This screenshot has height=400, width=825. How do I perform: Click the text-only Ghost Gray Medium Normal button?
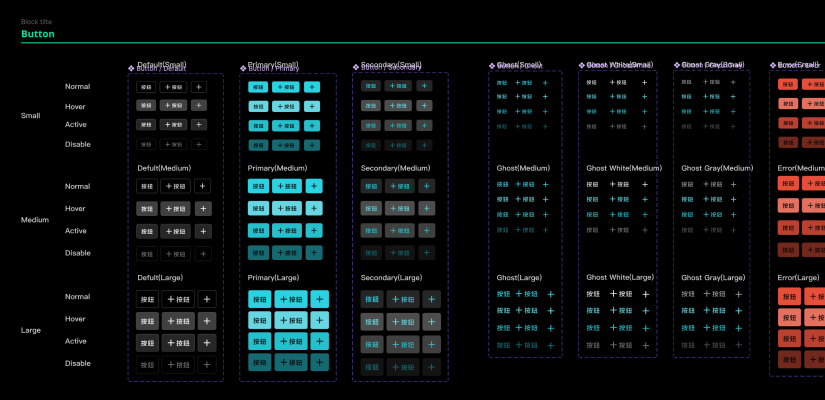click(x=687, y=185)
